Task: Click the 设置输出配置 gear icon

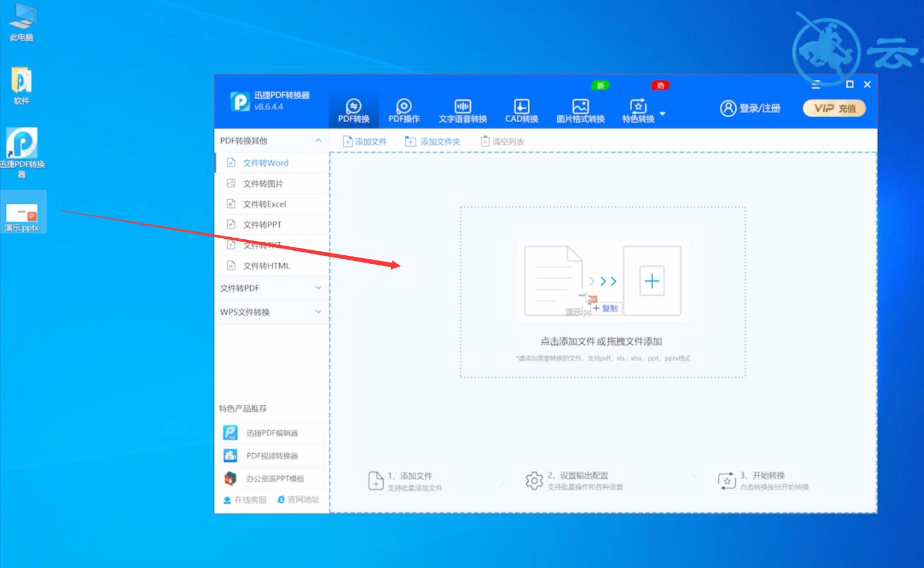Action: click(534, 481)
